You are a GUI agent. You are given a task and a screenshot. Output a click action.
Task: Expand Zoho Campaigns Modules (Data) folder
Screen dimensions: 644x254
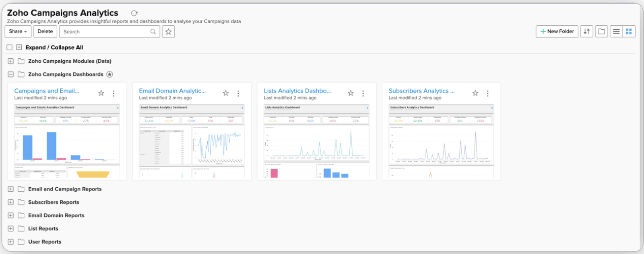[10, 61]
